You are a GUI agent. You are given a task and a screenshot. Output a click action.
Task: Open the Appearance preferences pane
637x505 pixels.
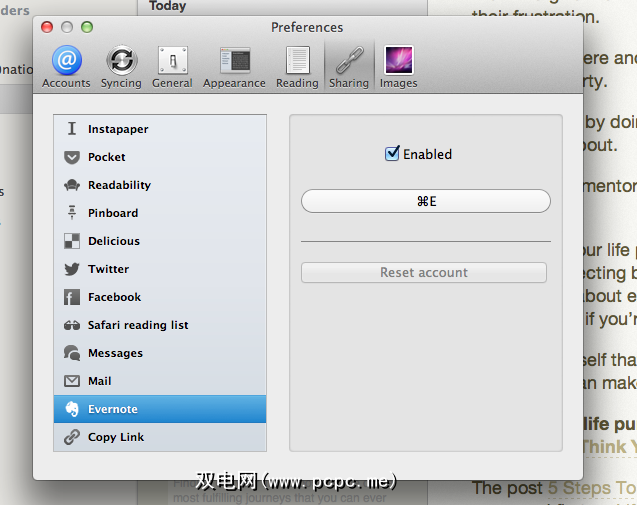click(x=234, y=67)
